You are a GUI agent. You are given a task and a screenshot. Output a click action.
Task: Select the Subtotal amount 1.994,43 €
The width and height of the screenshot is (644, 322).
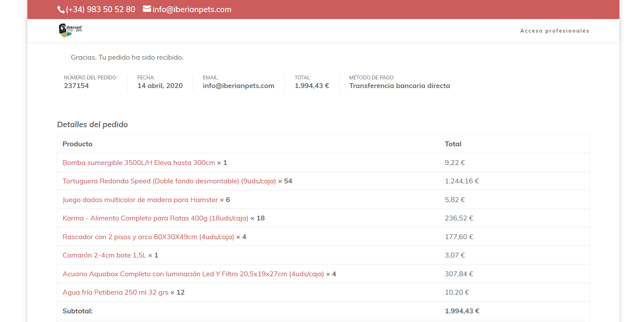coord(462,311)
